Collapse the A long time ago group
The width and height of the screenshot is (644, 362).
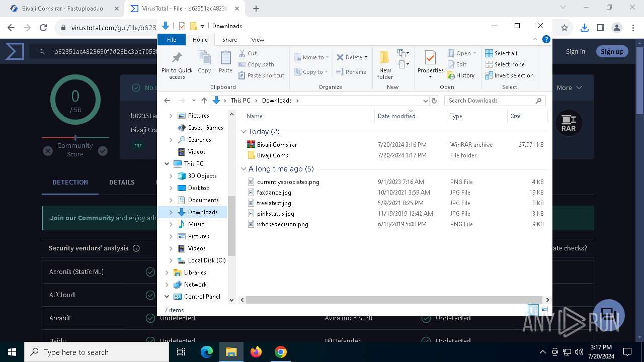[x=244, y=169]
